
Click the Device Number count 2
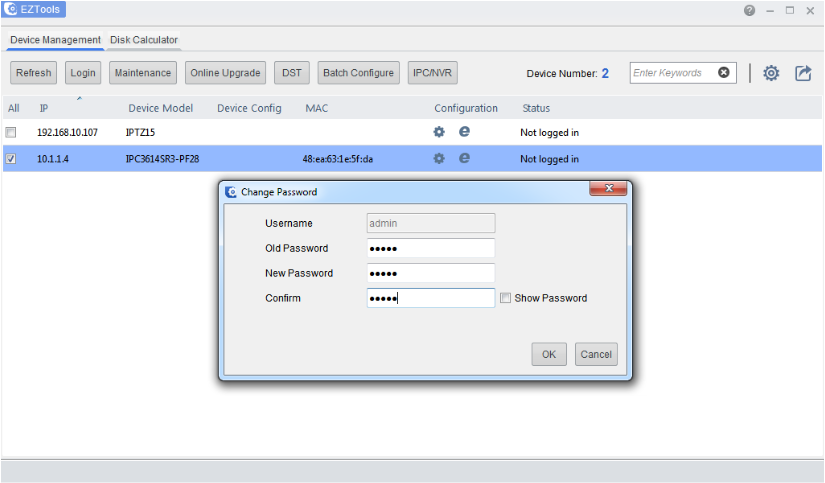(x=605, y=73)
